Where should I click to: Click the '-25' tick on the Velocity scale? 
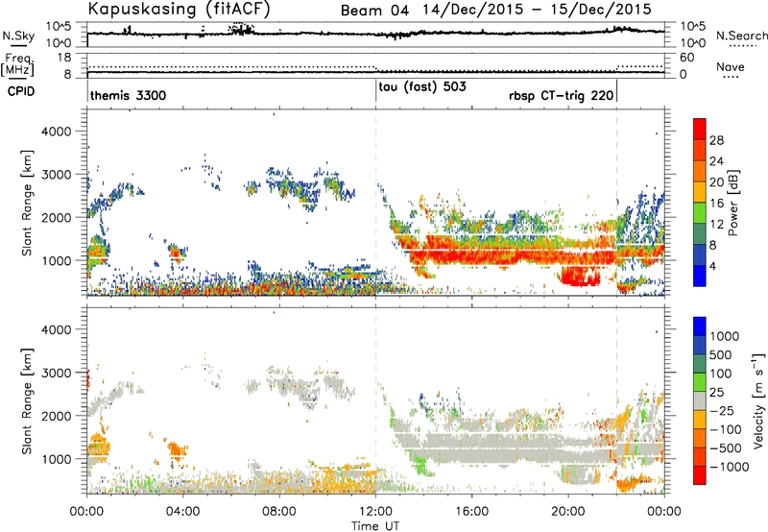pos(722,411)
